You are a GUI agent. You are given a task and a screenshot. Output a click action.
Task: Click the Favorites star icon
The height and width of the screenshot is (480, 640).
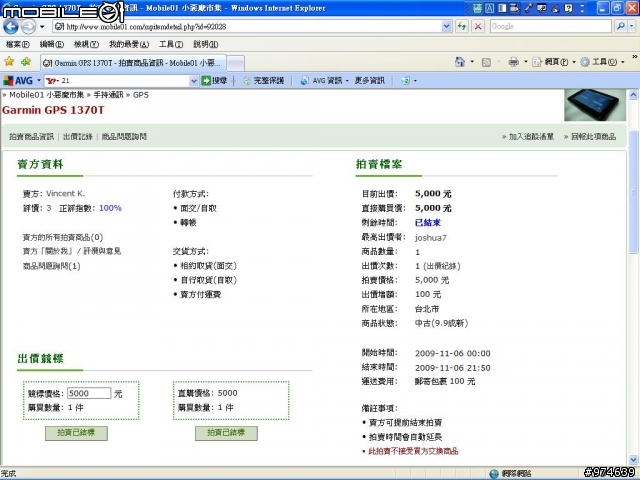(x=9, y=62)
